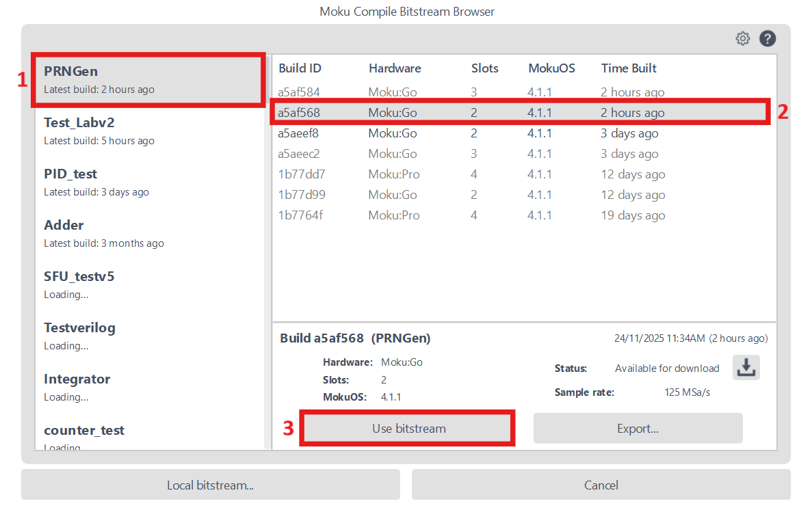Click the project list vertical scrollbar
The image size is (812, 510).
click(x=267, y=253)
